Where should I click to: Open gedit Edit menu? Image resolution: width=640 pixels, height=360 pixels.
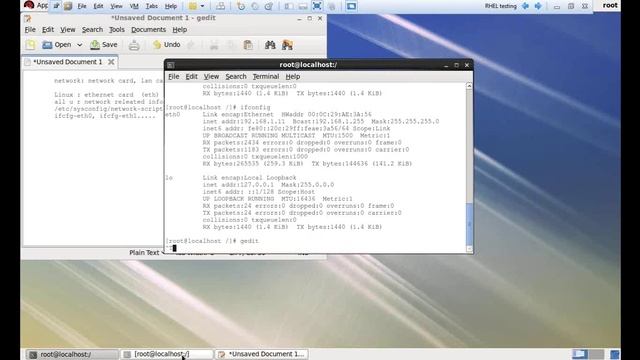click(x=48, y=30)
